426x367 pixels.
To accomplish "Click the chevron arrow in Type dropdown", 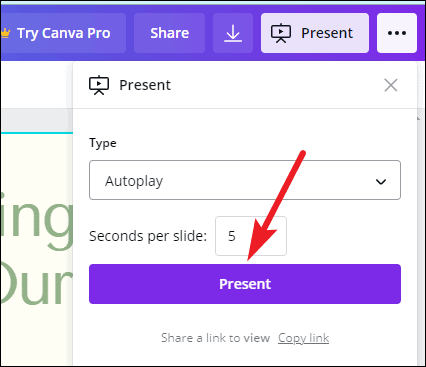I will pyautogui.click(x=381, y=181).
